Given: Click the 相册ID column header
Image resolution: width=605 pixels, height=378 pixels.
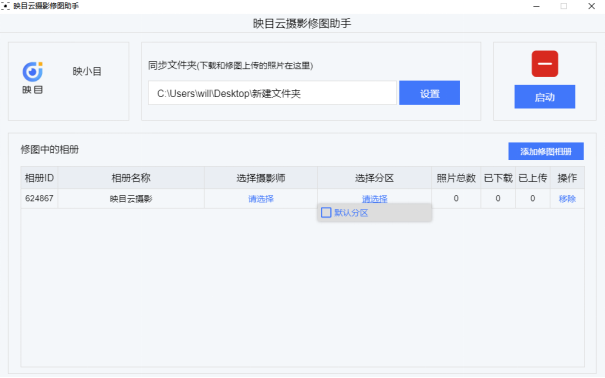Looking at the screenshot, I should pyautogui.click(x=39, y=178).
